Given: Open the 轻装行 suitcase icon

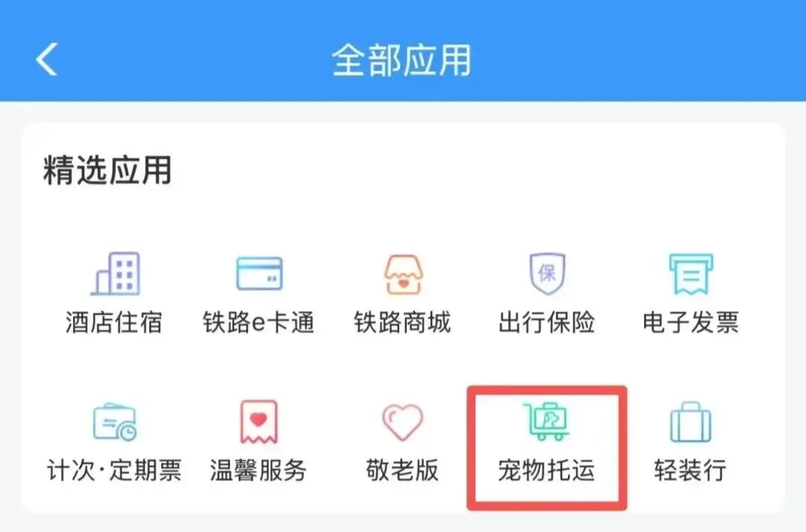Looking at the screenshot, I should pos(691,422).
